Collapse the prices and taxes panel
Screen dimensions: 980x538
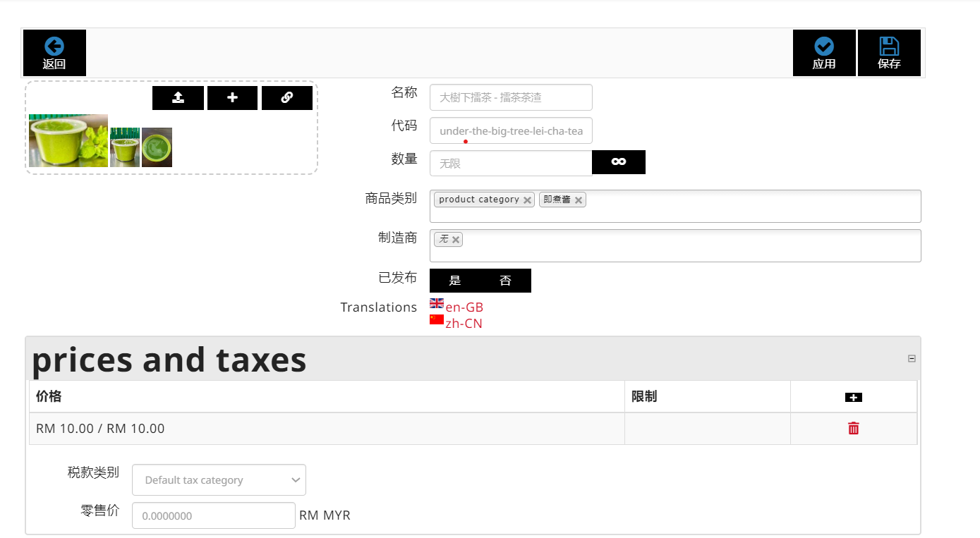(x=912, y=358)
